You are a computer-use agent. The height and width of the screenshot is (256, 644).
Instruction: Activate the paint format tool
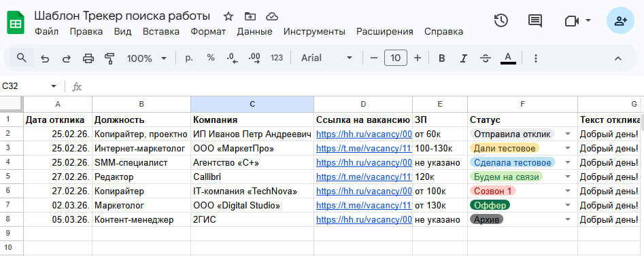click(109, 58)
